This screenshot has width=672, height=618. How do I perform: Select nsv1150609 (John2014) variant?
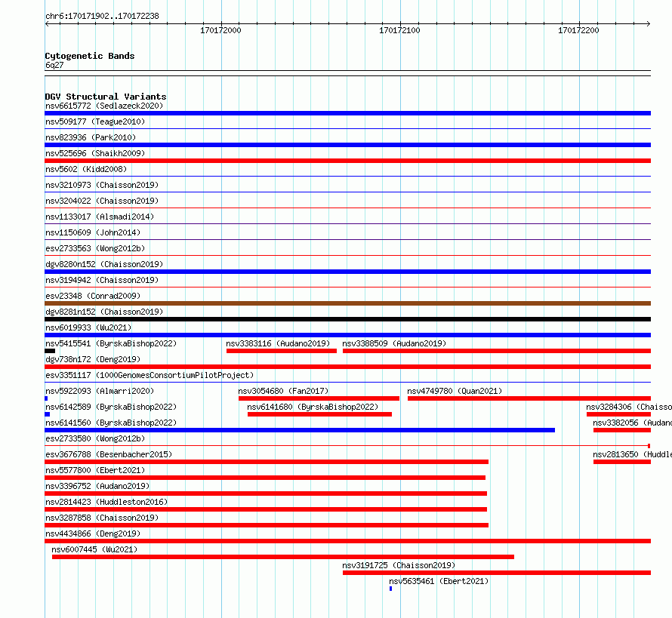(93, 232)
